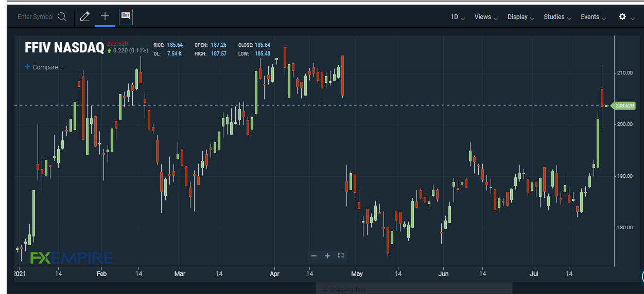The image size is (644, 294).
Task: Click the Jul date axis label
Action: coord(535,274)
